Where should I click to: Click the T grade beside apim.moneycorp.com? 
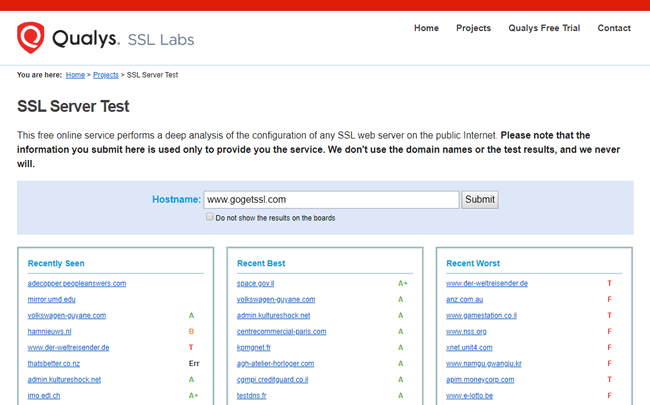pyautogui.click(x=609, y=380)
